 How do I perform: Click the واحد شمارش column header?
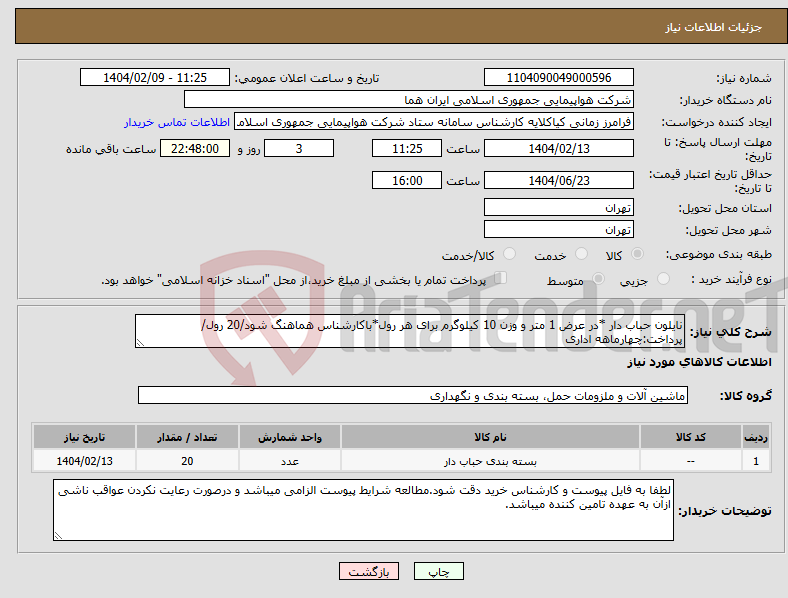(x=290, y=437)
